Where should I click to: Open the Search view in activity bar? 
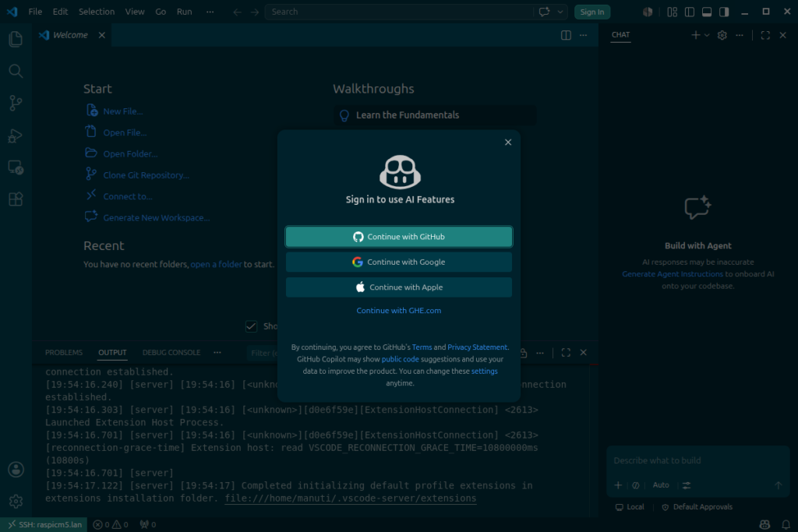click(16, 71)
